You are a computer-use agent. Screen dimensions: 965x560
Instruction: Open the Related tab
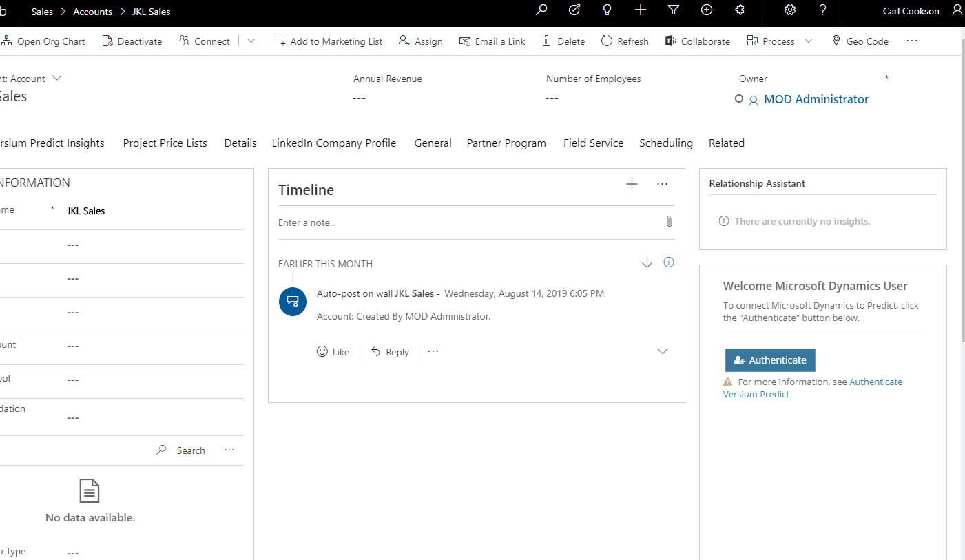click(727, 143)
